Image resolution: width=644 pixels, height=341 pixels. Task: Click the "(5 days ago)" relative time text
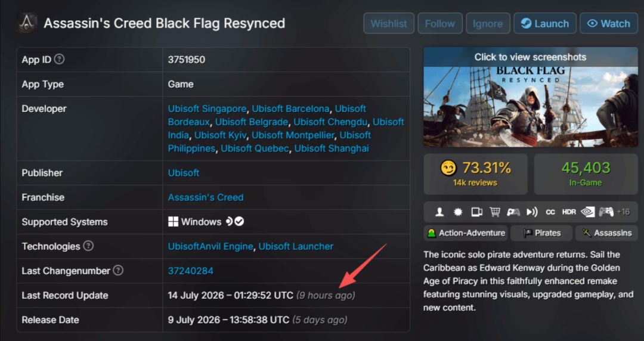point(320,320)
